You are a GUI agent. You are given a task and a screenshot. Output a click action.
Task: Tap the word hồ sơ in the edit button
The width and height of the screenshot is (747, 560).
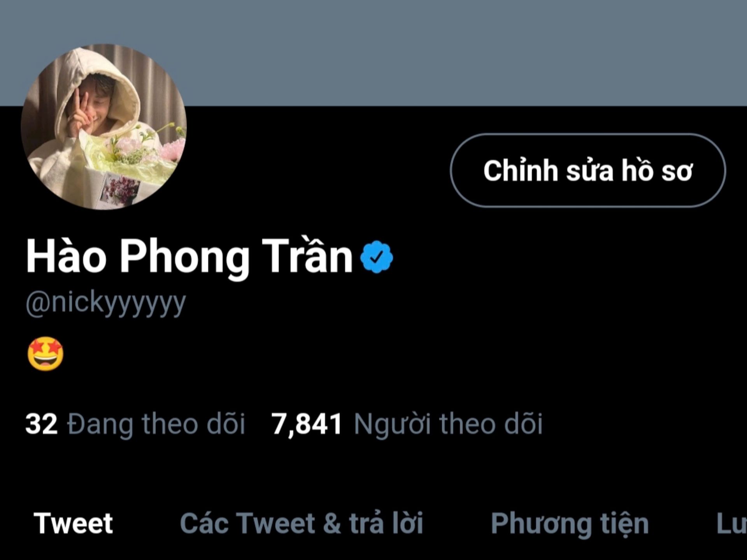pyautogui.click(x=657, y=170)
